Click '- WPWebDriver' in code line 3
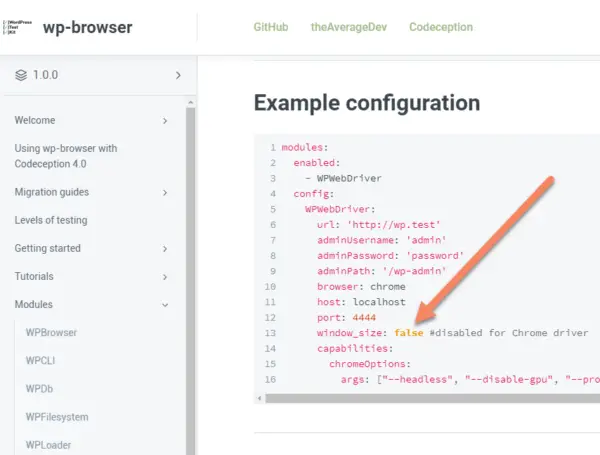Image resolution: width=600 pixels, height=455 pixels. (343, 178)
